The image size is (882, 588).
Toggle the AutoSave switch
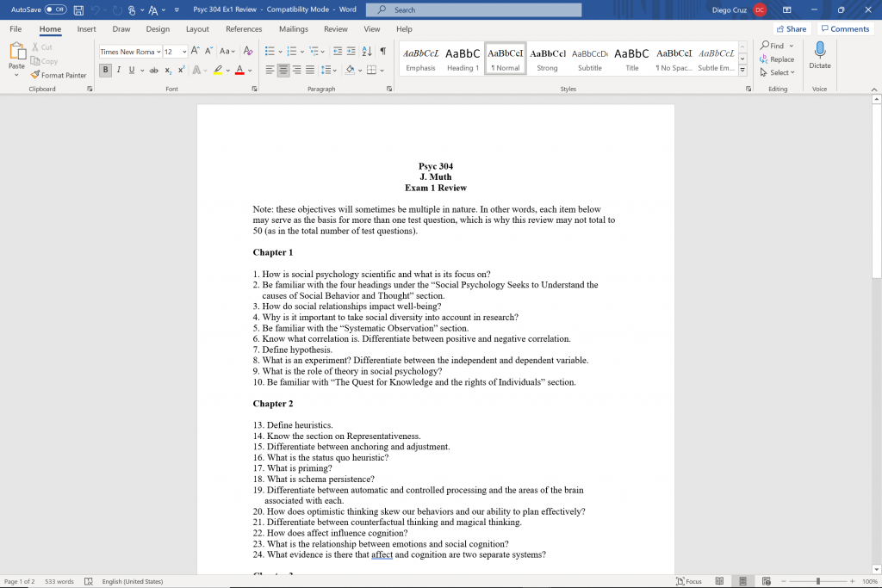(x=55, y=9)
